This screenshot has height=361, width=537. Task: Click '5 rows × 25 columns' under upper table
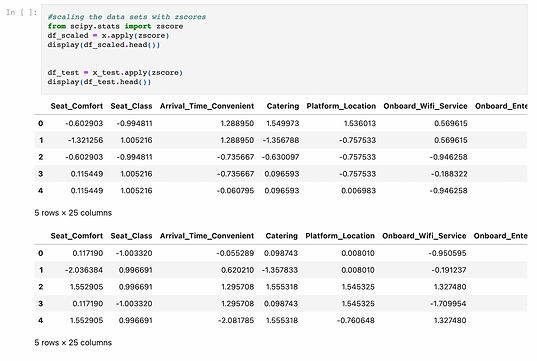tap(73, 213)
